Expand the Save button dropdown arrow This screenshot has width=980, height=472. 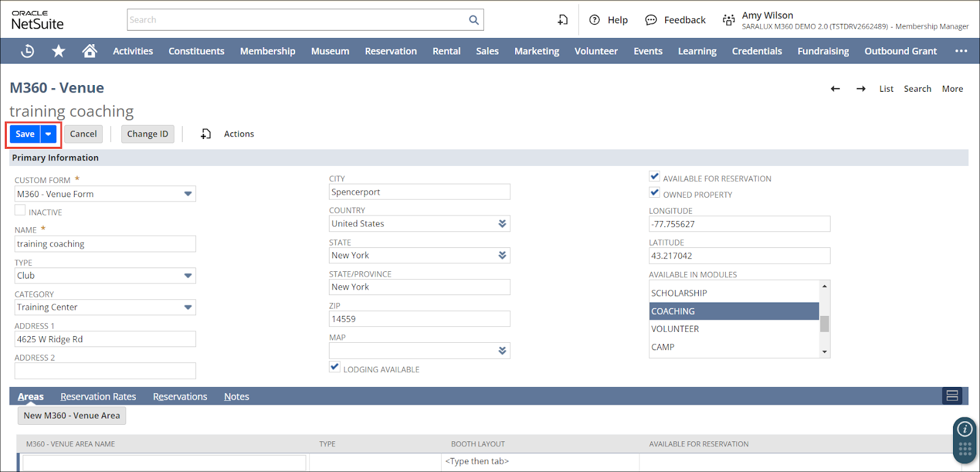(x=48, y=134)
